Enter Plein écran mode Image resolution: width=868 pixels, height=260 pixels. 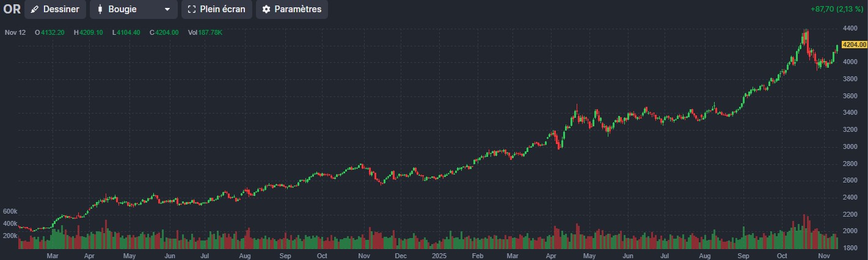[216, 10]
